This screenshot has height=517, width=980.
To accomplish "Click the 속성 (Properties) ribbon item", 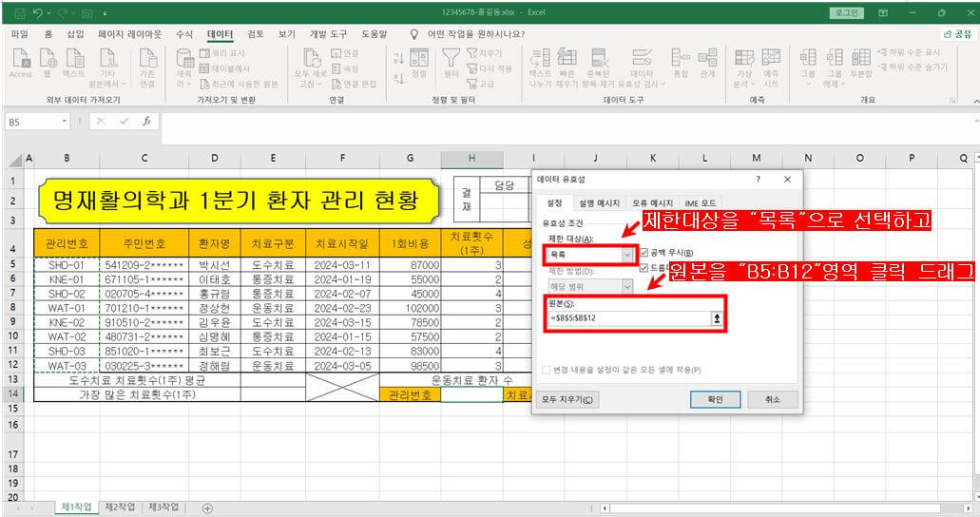I will [x=345, y=68].
